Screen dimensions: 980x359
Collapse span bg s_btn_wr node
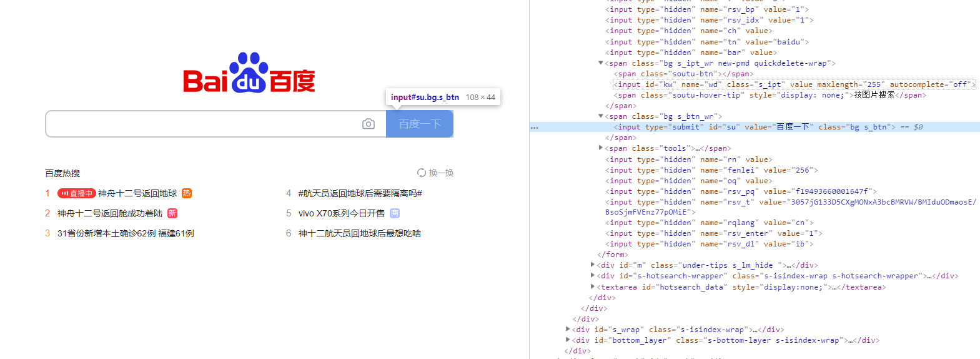(601, 116)
